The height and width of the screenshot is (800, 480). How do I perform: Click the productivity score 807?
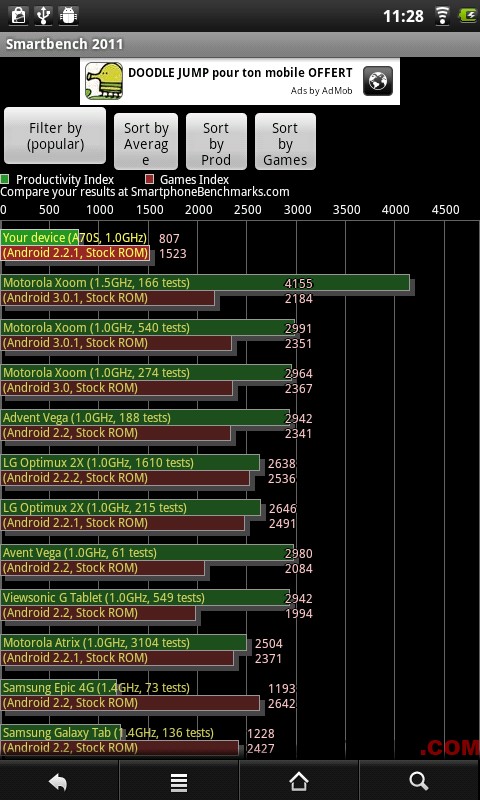tap(169, 238)
